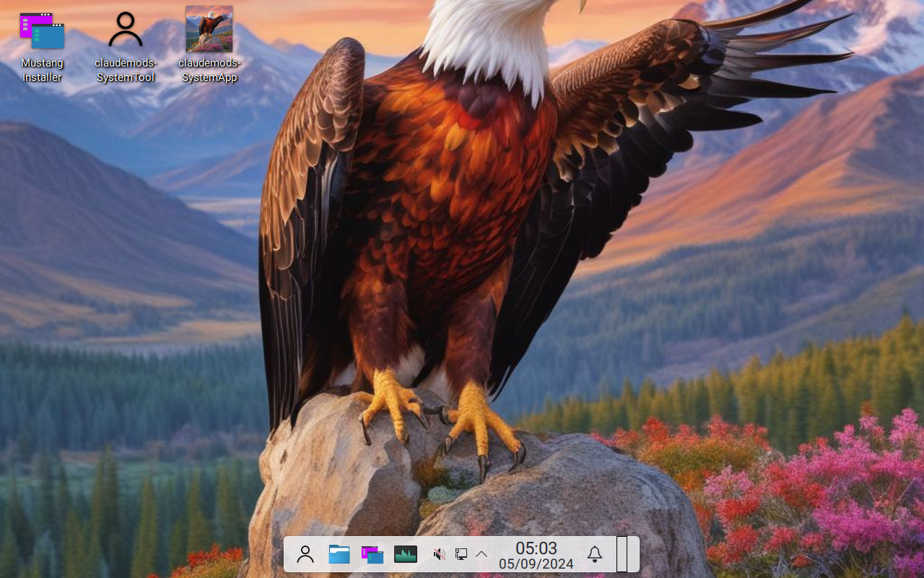Select the 'claudemods-SystemTool' label
The image size is (924, 578).
(x=126, y=70)
